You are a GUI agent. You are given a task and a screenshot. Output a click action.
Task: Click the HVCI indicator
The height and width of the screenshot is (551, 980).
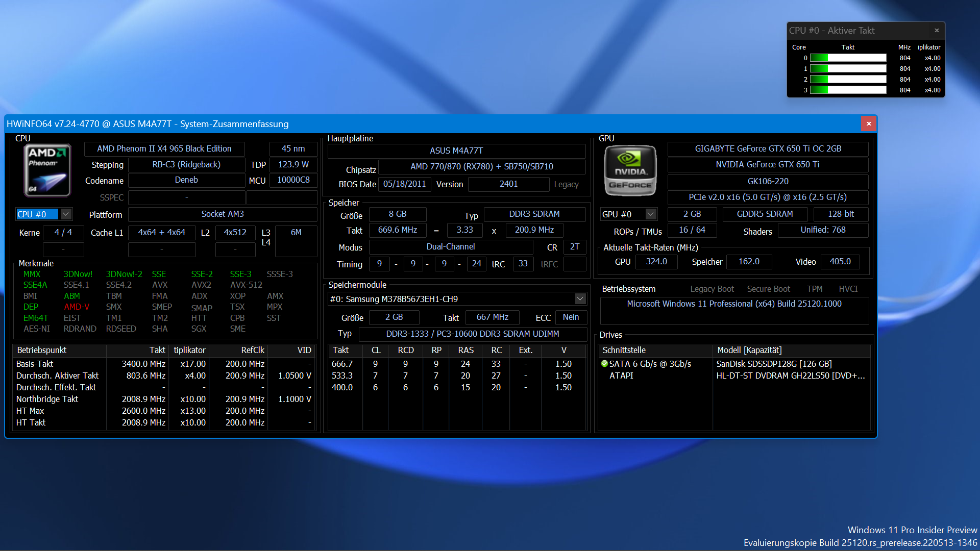[848, 289]
